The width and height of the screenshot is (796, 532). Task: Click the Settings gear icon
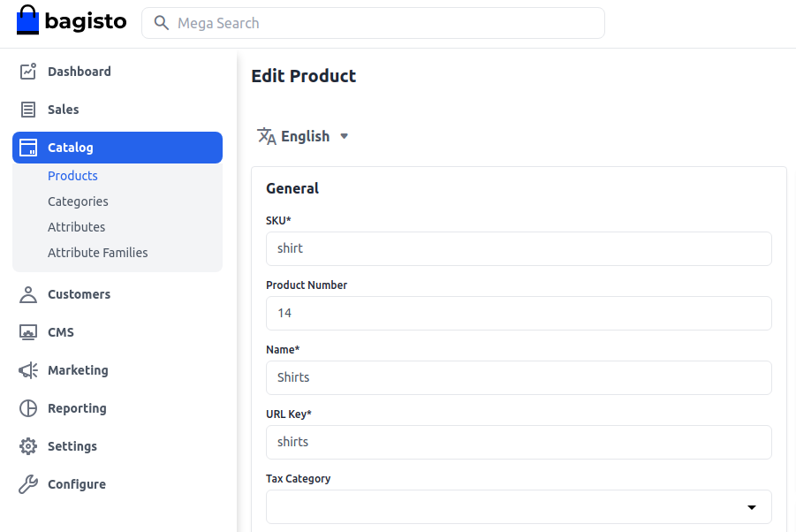tap(27, 445)
